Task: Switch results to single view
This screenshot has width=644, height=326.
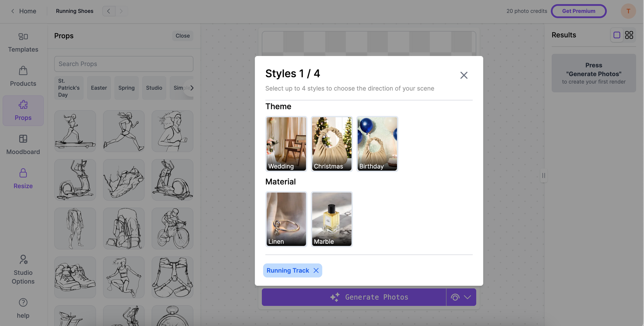Action: [x=617, y=35]
